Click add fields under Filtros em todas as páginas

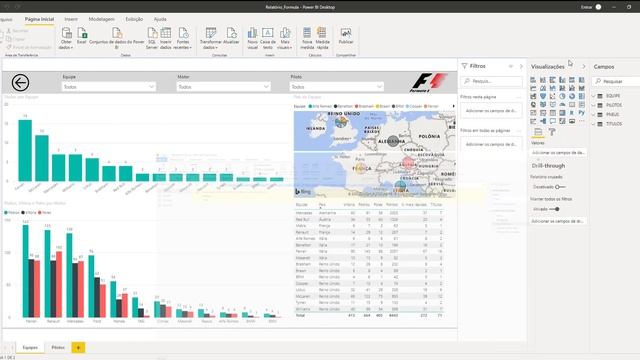click(x=491, y=144)
